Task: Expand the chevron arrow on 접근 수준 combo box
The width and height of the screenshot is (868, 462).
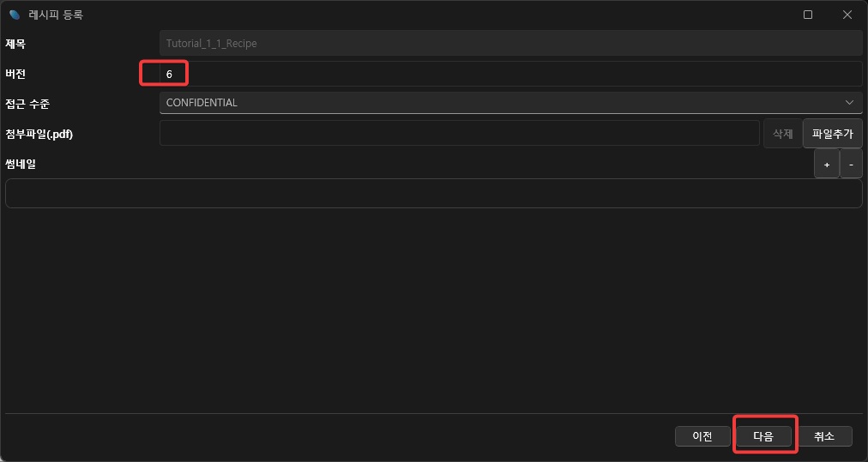Action: (849, 103)
